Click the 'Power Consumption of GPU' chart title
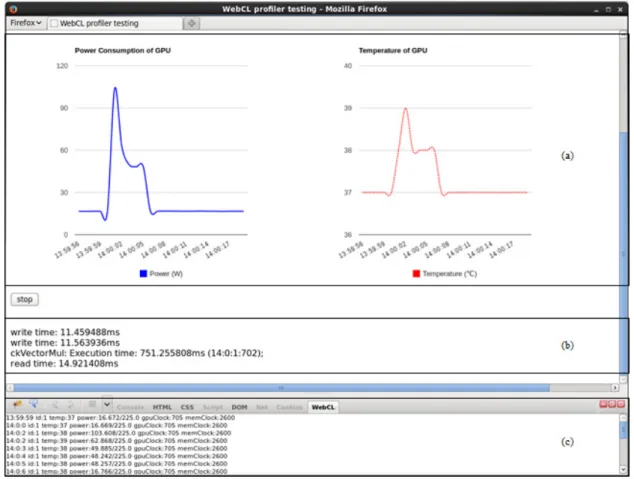Screen dimensions: 634x479 pyautogui.click(x=123, y=51)
